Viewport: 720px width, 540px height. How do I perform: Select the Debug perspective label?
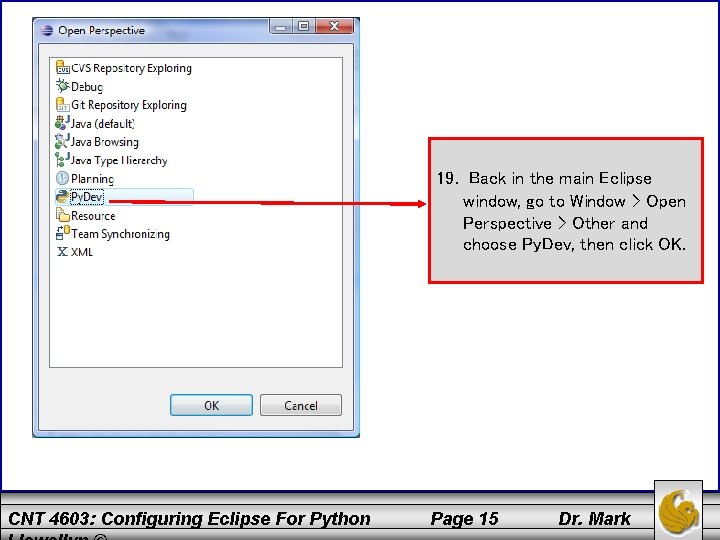[x=87, y=87]
